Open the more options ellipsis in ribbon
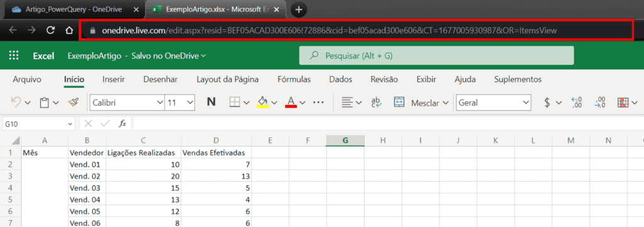644x227 pixels. point(319,102)
